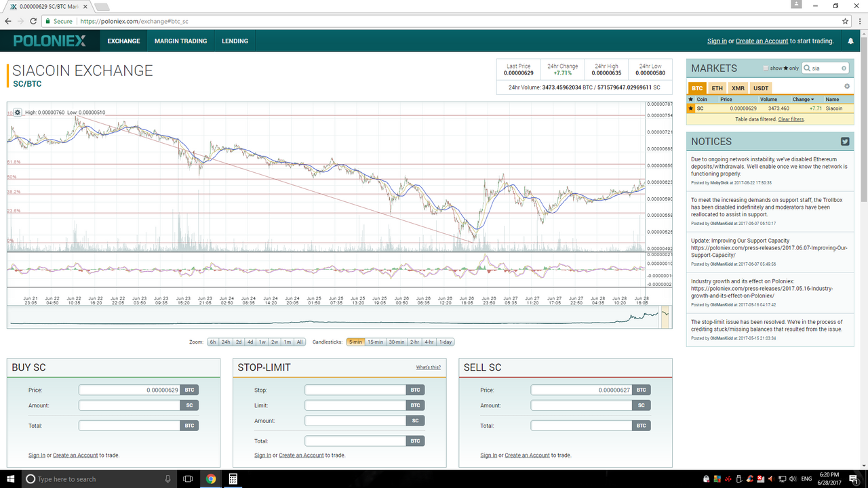The width and height of the screenshot is (868, 488).
Task: Clear the markets search with the x icon
Action: click(x=844, y=68)
